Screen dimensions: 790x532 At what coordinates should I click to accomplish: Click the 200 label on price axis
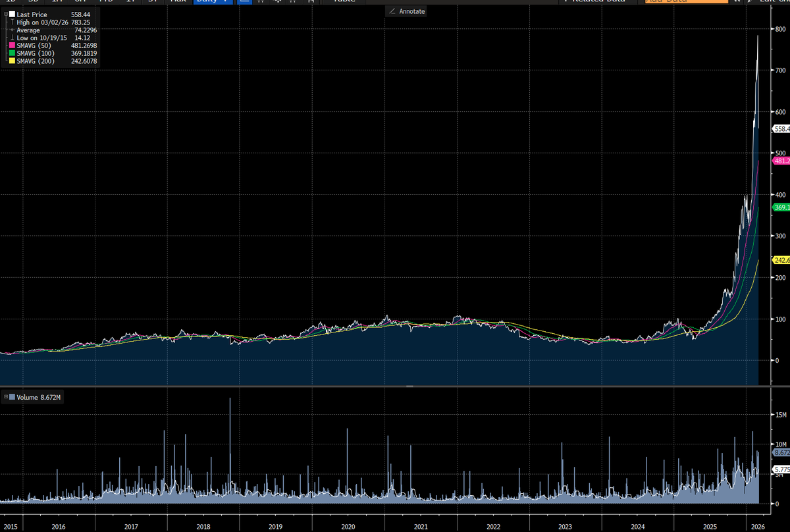pos(781,277)
